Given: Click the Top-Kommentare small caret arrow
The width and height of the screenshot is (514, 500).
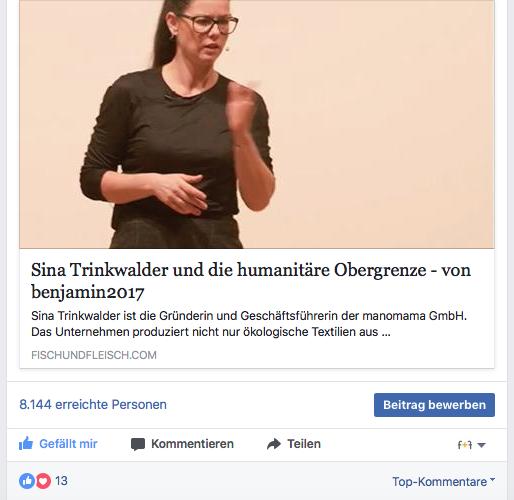Looking at the screenshot, I should [x=492, y=480].
